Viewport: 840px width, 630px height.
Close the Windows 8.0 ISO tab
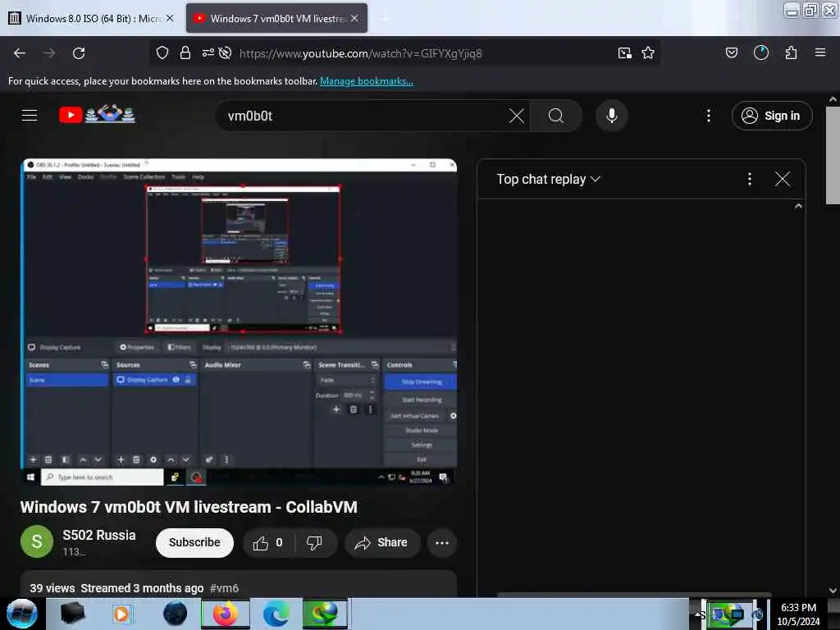pyautogui.click(x=170, y=18)
